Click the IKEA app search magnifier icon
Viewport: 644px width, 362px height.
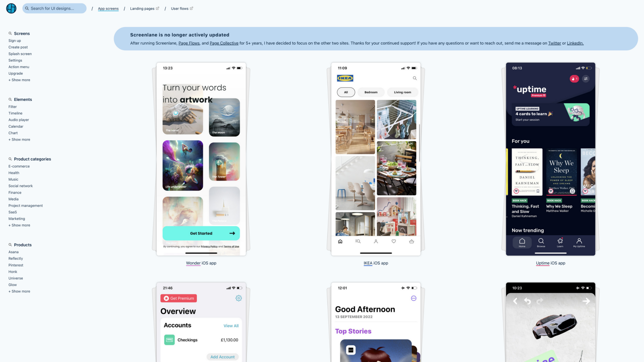415,78
